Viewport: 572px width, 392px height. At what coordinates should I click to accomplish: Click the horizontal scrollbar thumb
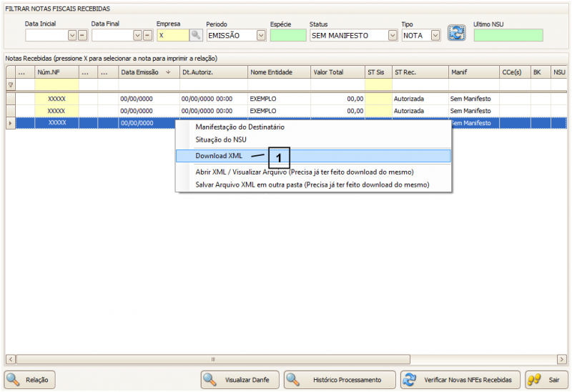(x=213, y=359)
